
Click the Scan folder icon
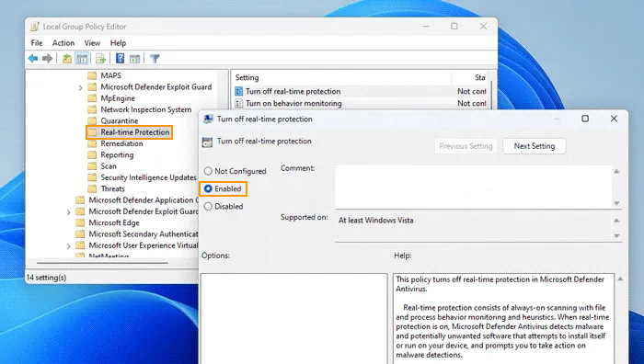[x=92, y=165]
